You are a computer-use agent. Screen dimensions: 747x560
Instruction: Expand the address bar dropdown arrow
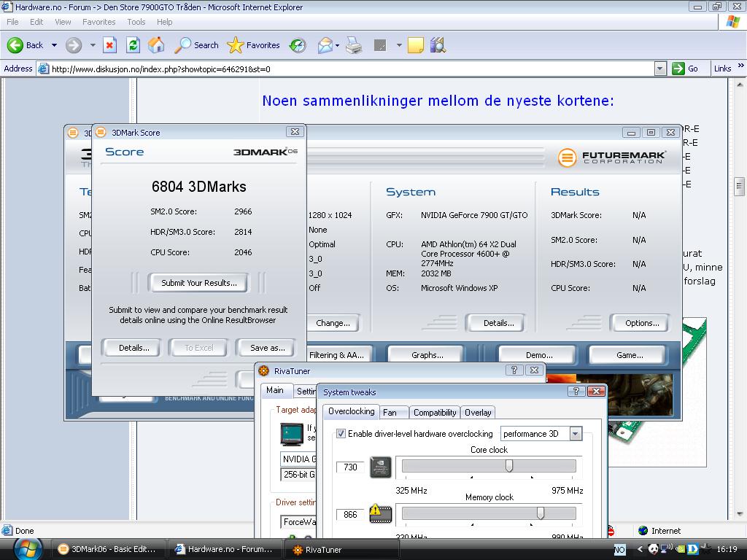coord(659,69)
